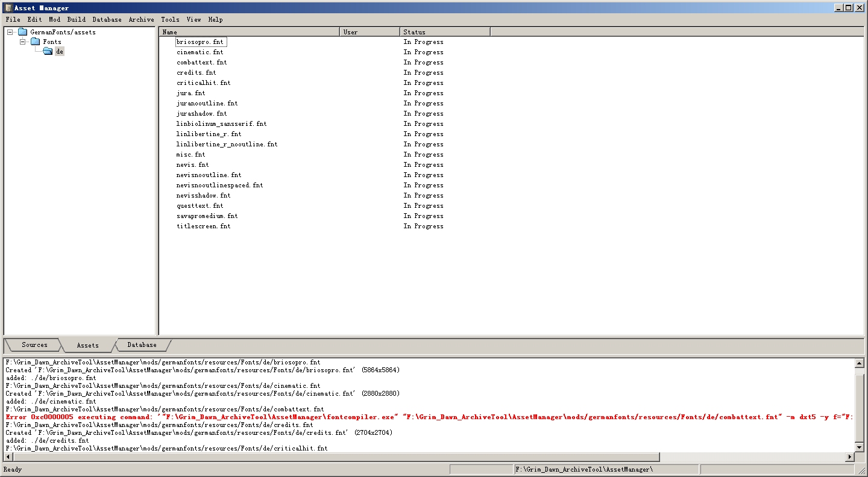
Task: Select nevis.fnt in the file list
Action: 192,165
